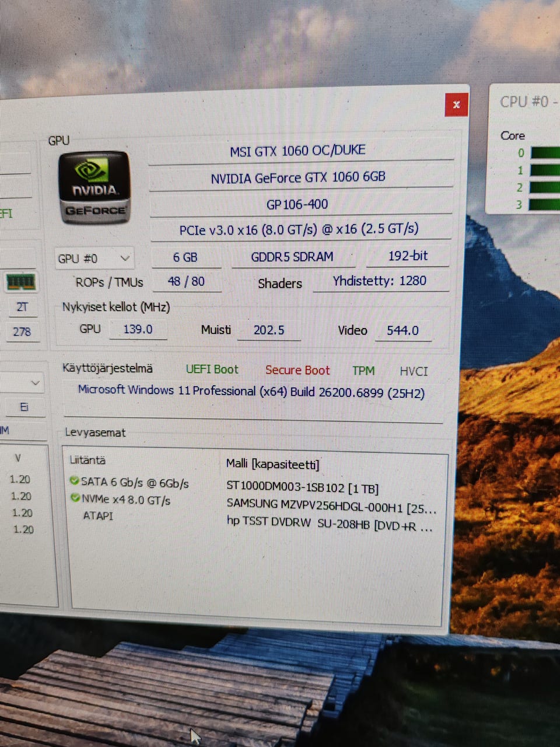This screenshot has height=747, width=560.
Task: Click Core 3 usage bar in CPU window
Action: (x=545, y=204)
